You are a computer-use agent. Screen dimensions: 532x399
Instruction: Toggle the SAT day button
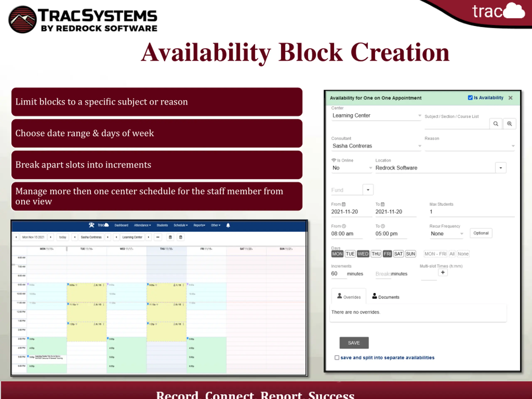click(x=398, y=254)
